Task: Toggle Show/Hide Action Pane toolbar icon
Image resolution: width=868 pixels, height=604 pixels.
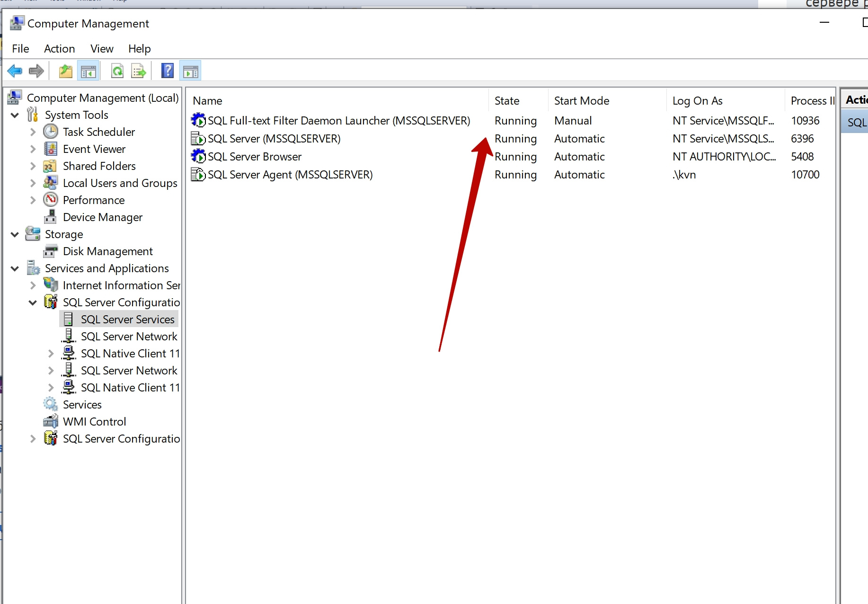Action: pyautogui.click(x=190, y=71)
